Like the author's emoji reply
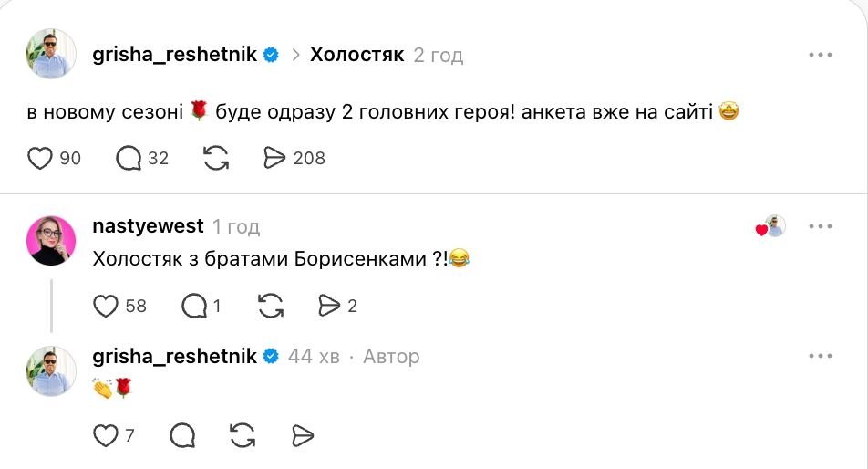Screen dimensions: 868x469 (x=106, y=436)
